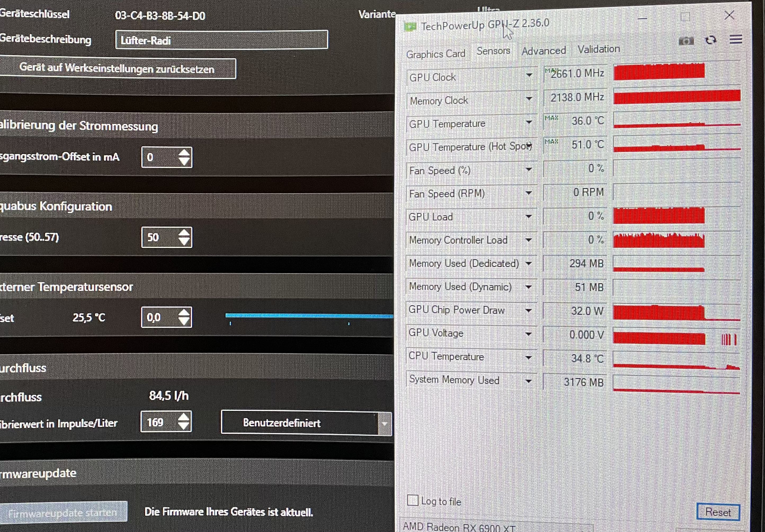Image resolution: width=765 pixels, height=532 pixels.
Task: Enable the Log to file checkbox
Action: [x=413, y=500]
